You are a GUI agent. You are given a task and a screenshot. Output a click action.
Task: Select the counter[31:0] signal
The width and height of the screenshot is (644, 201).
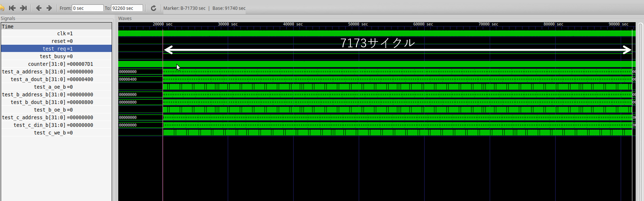coord(60,64)
